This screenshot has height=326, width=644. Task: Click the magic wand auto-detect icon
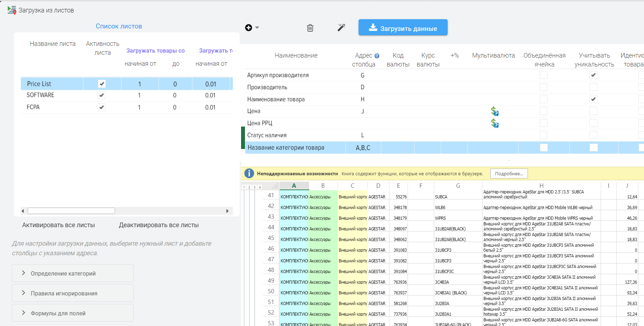click(341, 27)
